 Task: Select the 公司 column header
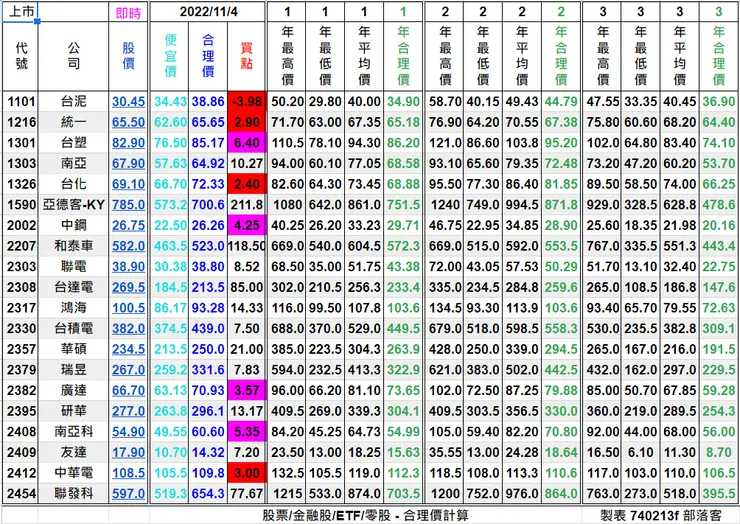(73, 56)
